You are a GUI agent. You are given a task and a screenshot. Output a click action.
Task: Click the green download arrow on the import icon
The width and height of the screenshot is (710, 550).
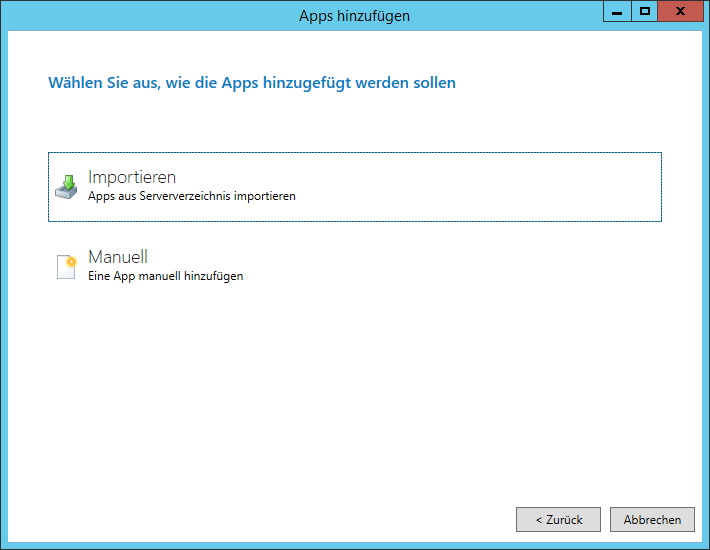(x=68, y=182)
